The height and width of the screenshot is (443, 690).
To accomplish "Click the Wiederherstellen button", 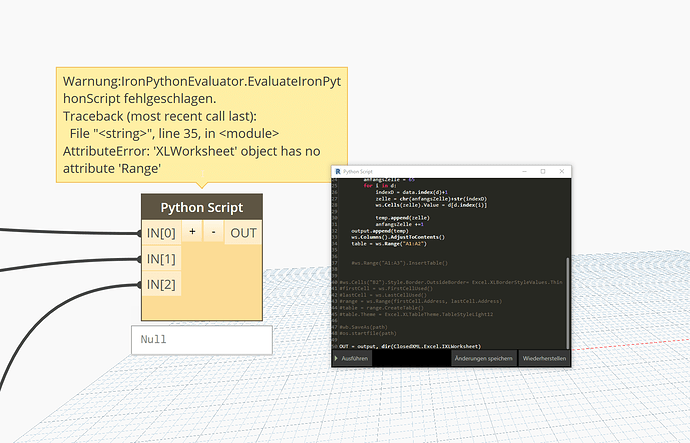I will tap(544, 357).
